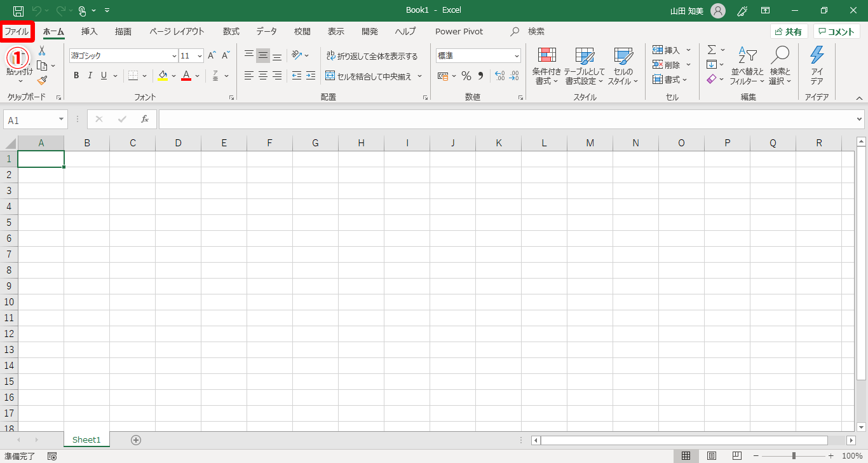
Task: Open the AutoSum sigma icon
Action: pos(712,50)
